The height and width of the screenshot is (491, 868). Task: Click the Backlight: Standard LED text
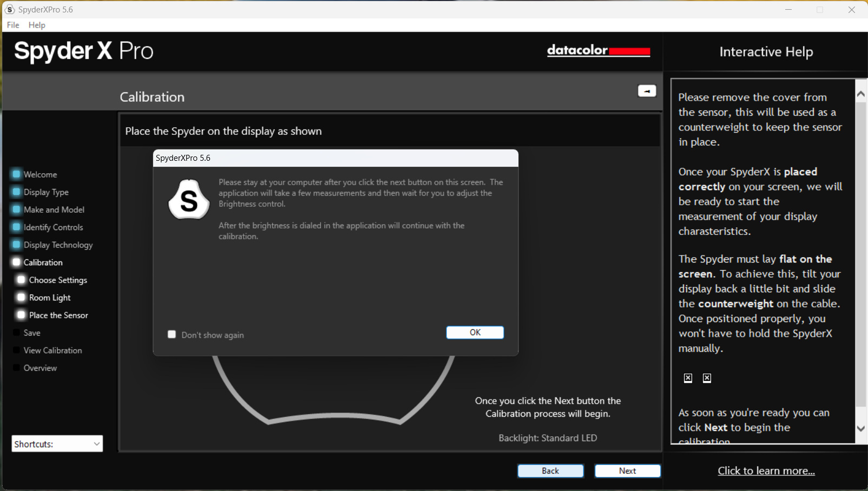(548, 438)
